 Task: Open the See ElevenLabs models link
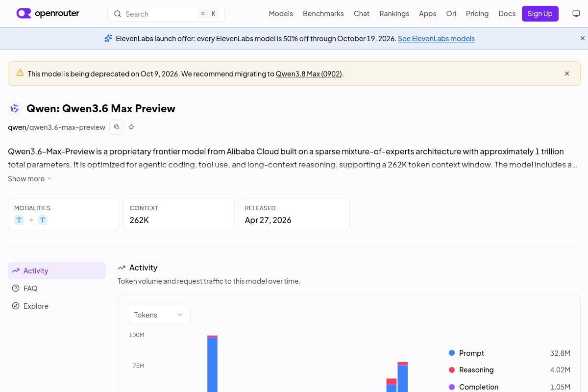(436, 39)
